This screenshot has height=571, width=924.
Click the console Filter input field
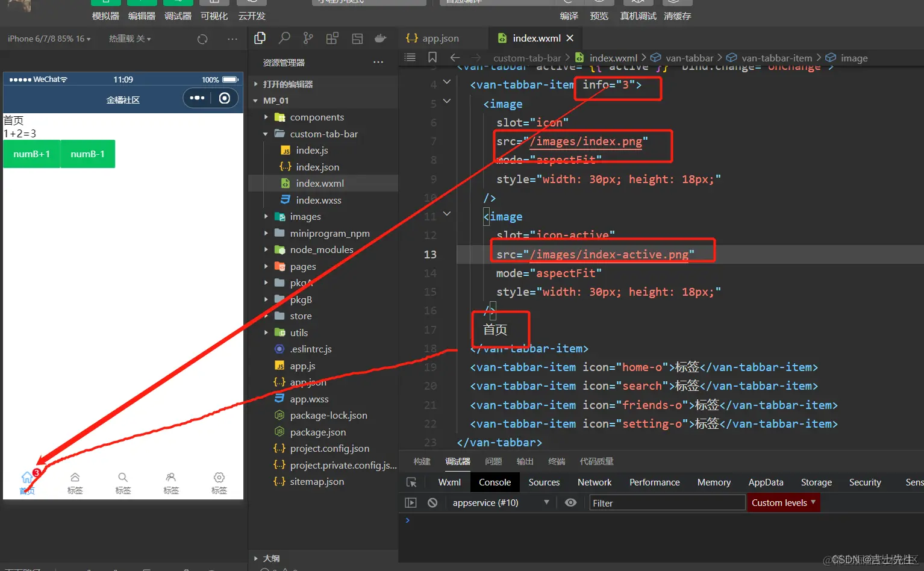[667, 503]
